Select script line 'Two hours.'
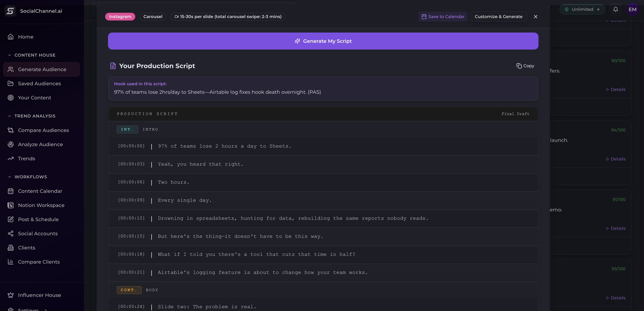Image resolution: width=644 pixels, height=311 pixels. (173, 182)
